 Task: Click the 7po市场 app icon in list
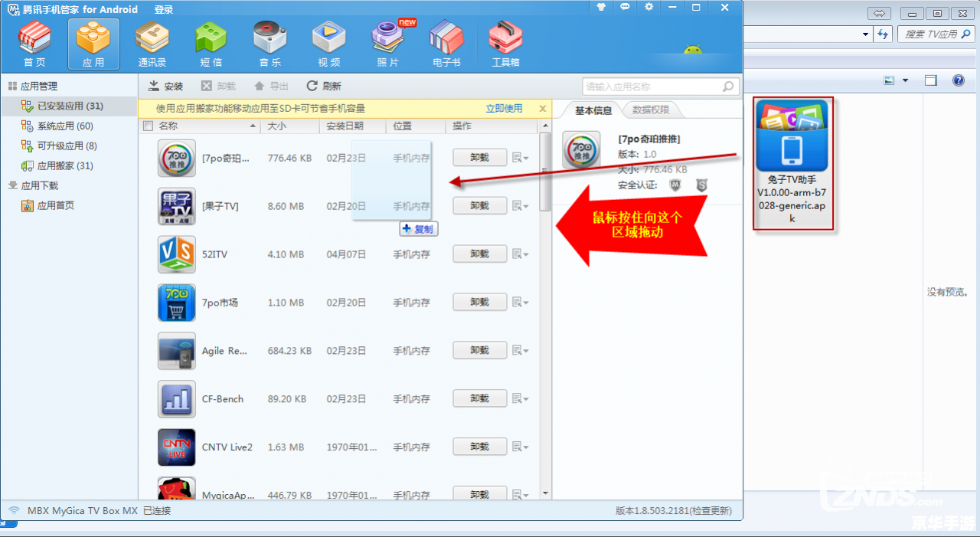tap(177, 303)
